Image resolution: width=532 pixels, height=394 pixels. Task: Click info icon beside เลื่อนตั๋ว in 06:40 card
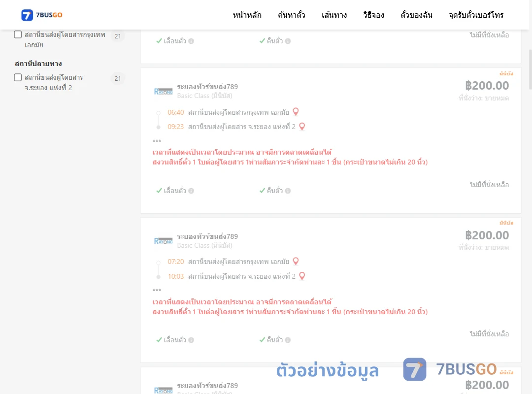tap(191, 191)
